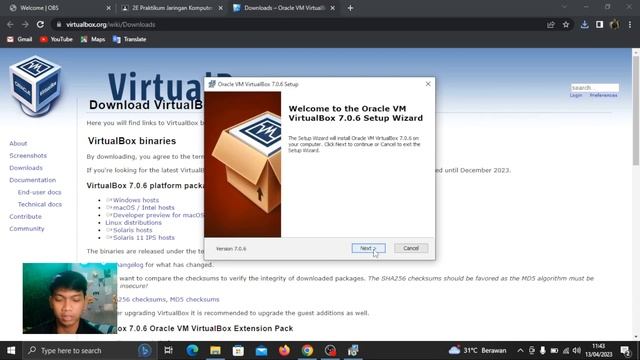Download Windows hosts package

point(136,200)
